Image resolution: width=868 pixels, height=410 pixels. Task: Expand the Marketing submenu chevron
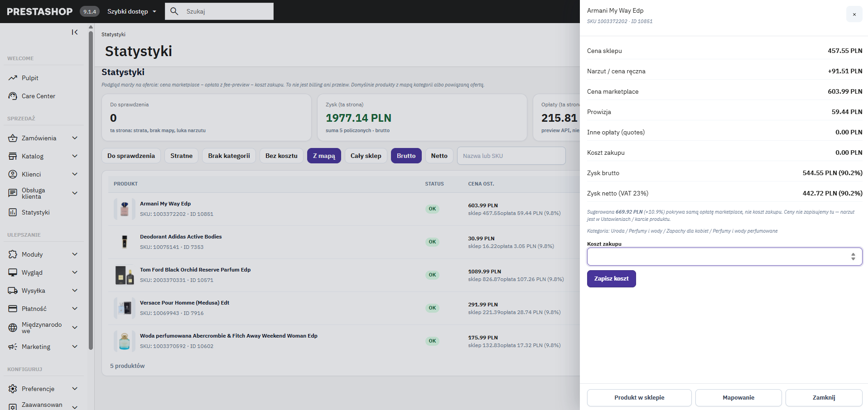[x=75, y=347]
